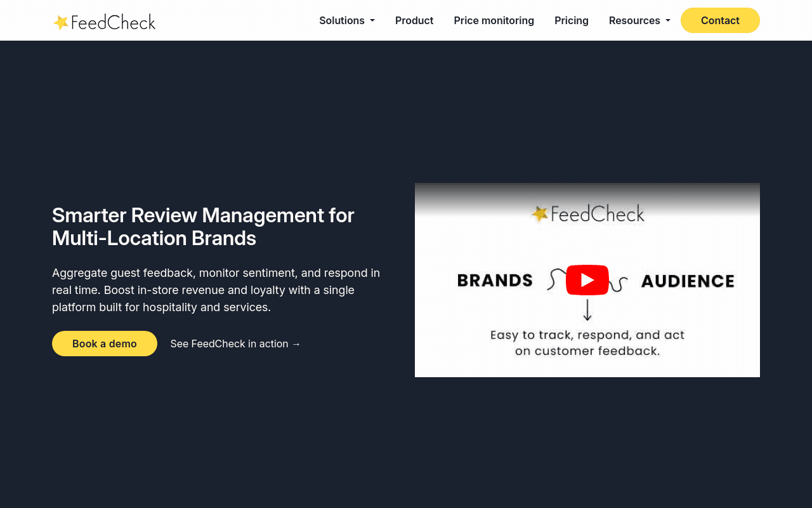Image resolution: width=812 pixels, height=508 pixels.
Task: Click the Smarter Review Management headline
Action: (x=203, y=227)
